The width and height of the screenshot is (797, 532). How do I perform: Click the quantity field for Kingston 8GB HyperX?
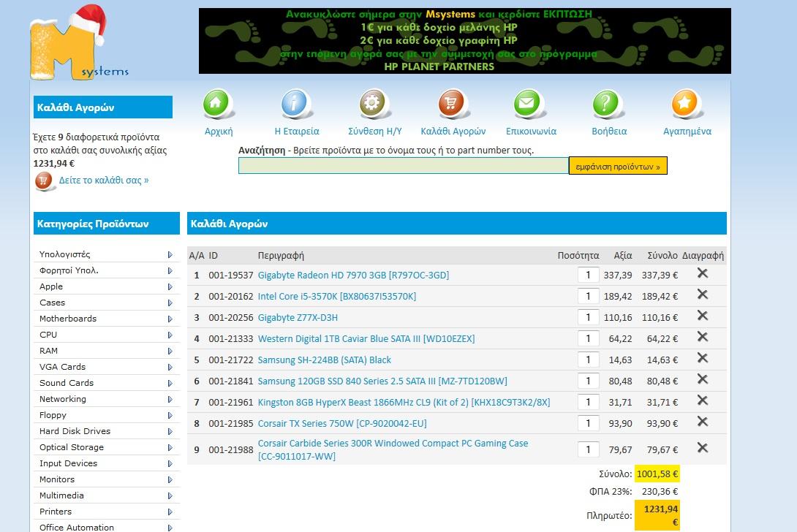pos(588,403)
